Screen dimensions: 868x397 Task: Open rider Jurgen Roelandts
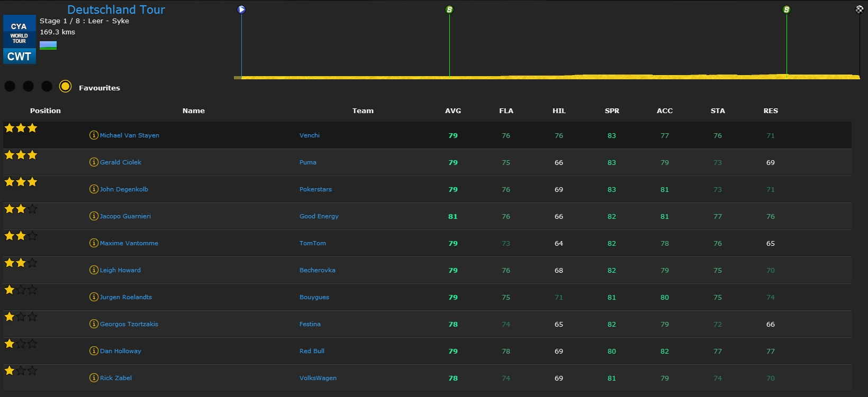(x=126, y=297)
